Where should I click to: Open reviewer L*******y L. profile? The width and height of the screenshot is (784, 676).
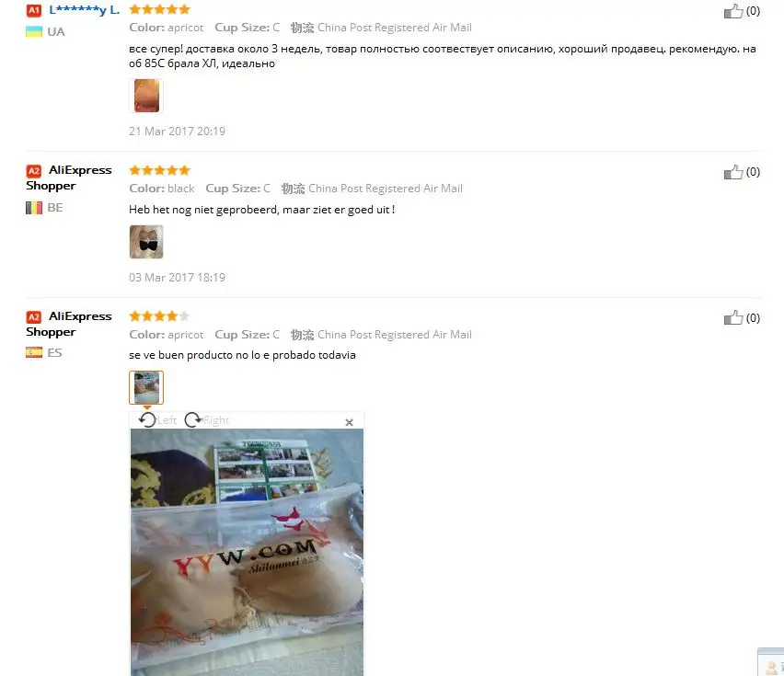tap(84, 10)
